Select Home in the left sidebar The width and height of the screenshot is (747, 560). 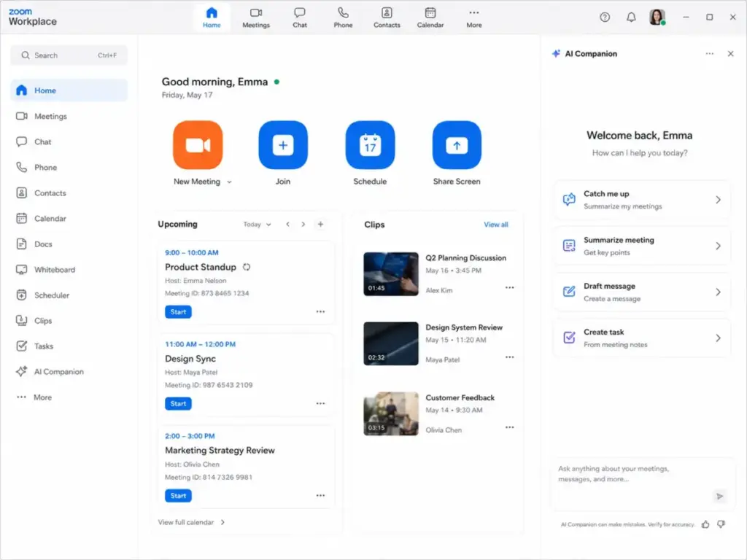69,90
